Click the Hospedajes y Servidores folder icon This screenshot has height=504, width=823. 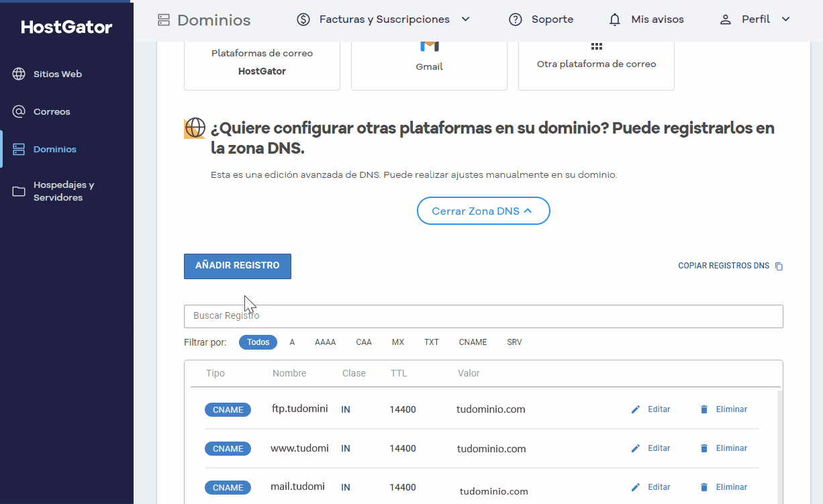tap(19, 192)
